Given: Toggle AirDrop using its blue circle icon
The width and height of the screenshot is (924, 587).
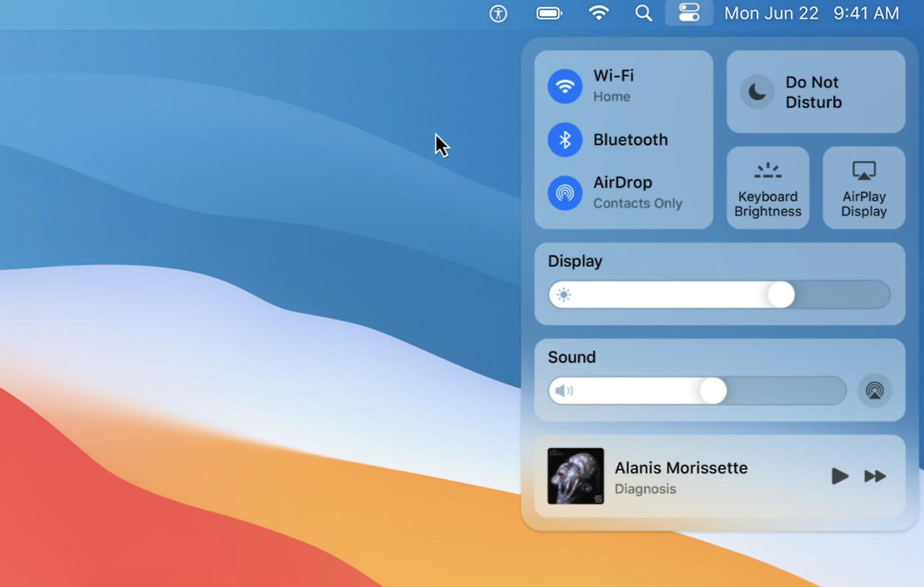Looking at the screenshot, I should [x=565, y=194].
